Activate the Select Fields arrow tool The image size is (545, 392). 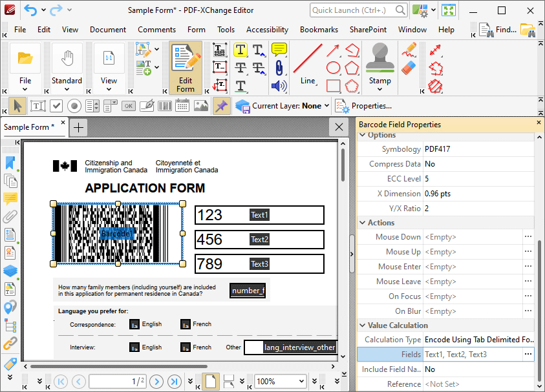[x=17, y=106]
